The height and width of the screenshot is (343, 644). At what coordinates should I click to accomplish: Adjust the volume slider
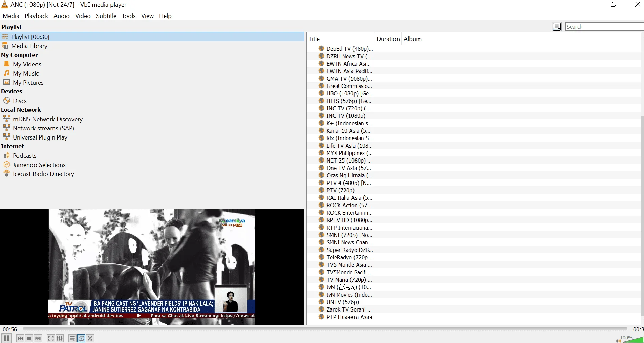[633, 340]
